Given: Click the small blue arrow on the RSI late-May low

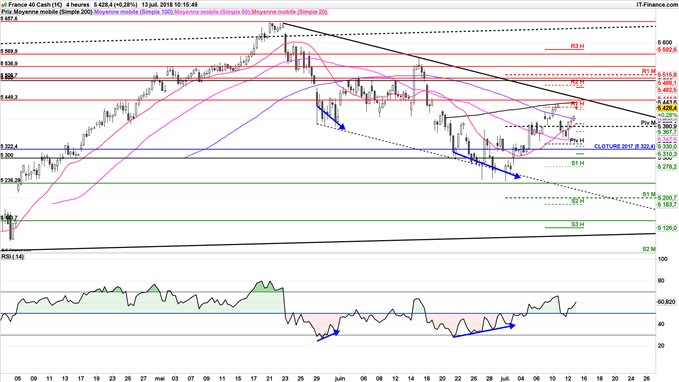Looking at the screenshot, I should tap(329, 336).
